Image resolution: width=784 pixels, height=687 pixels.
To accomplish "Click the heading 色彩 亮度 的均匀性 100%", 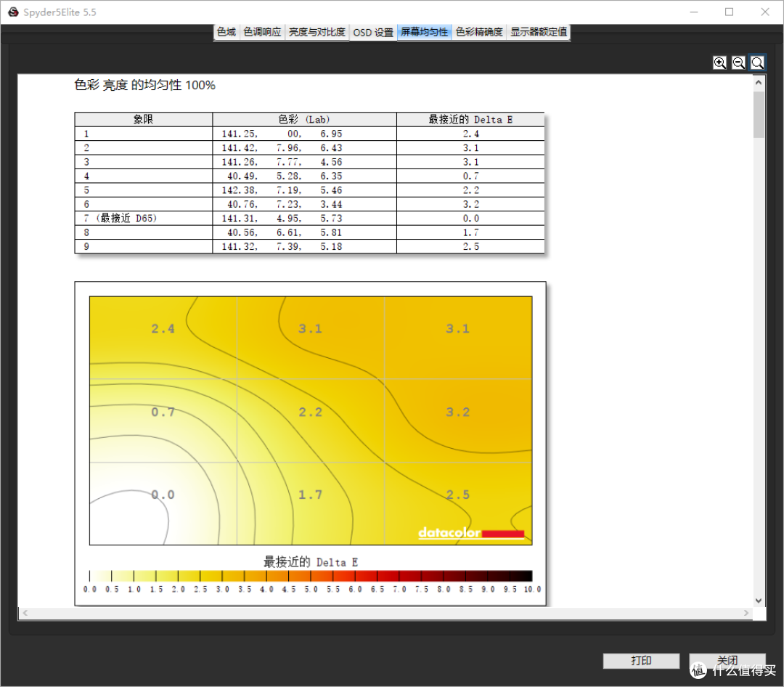I will pyautogui.click(x=145, y=85).
